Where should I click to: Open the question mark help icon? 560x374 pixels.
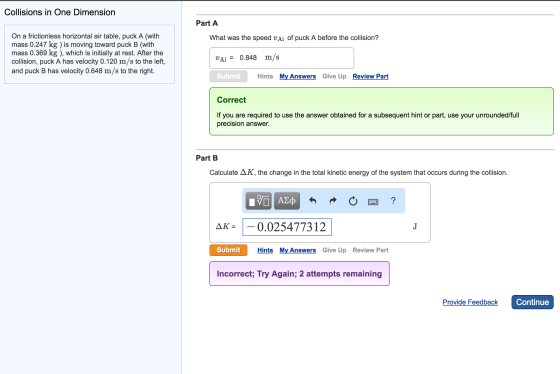pyautogui.click(x=393, y=201)
